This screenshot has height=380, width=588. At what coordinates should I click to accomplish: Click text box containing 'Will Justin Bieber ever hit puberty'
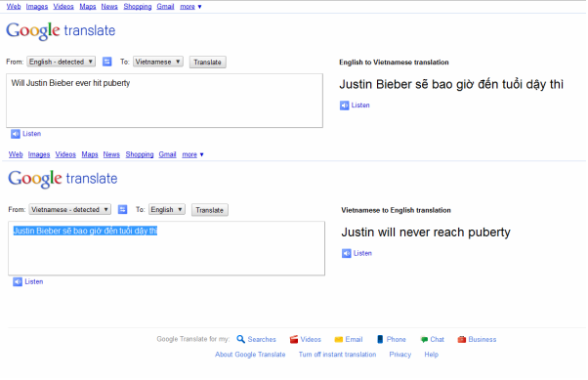[x=164, y=101]
